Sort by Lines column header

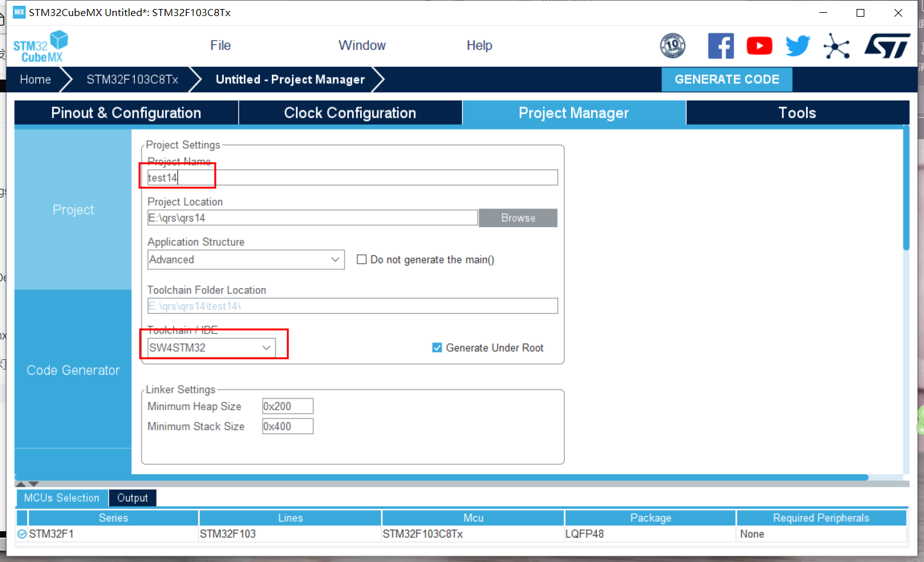pos(290,518)
